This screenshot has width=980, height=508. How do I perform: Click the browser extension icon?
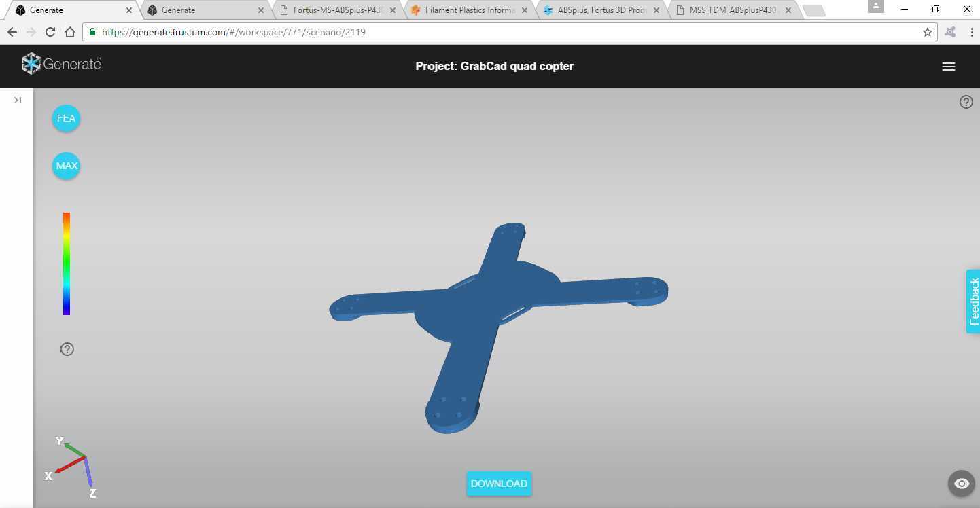point(950,32)
